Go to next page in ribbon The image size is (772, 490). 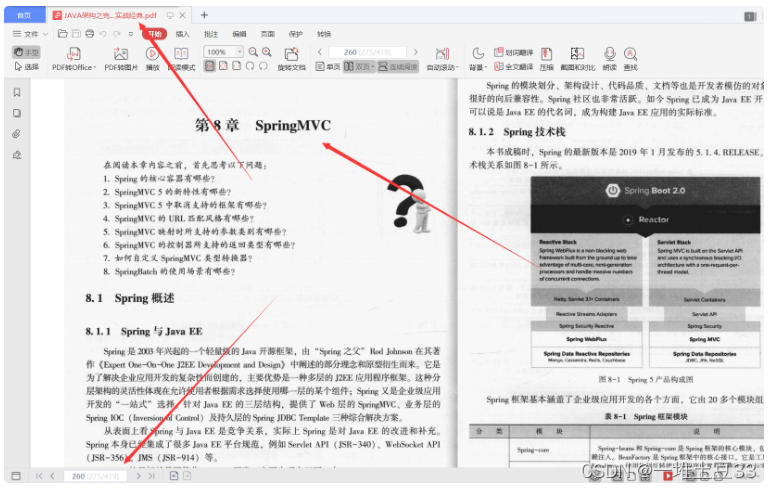(x=416, y=52)
